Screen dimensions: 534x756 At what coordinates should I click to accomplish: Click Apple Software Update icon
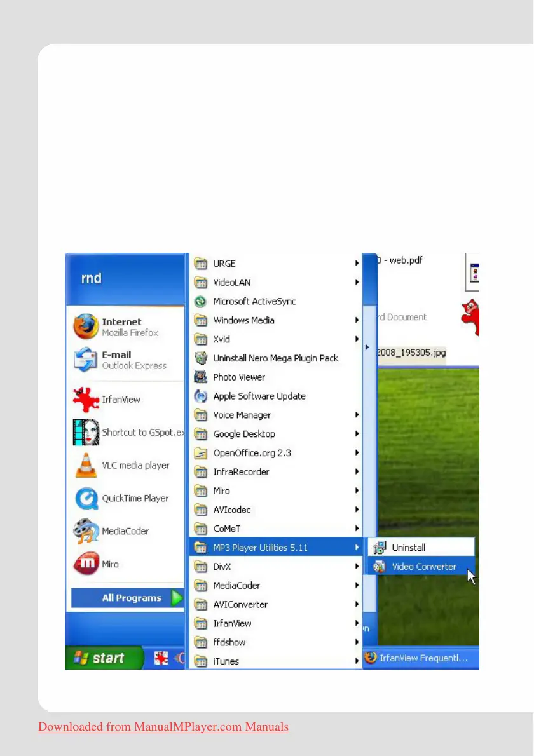point(200,396)
